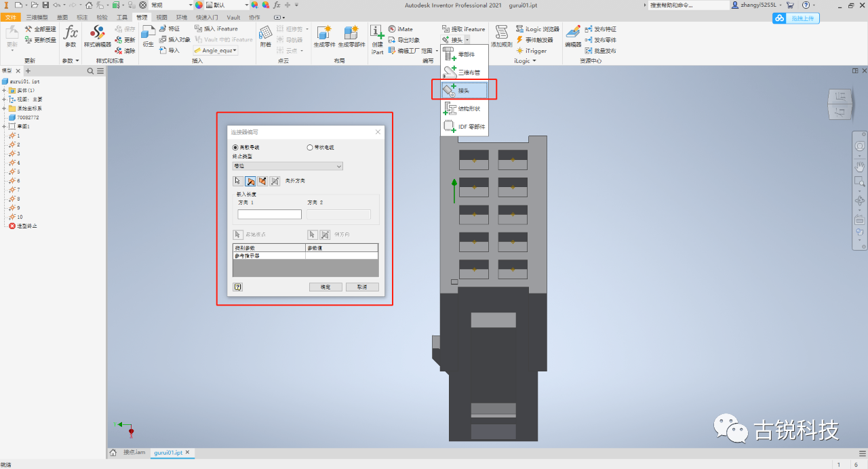Toggle the flip outward direction button
This screenshot has height=469, width=868.
coord(275,181)
